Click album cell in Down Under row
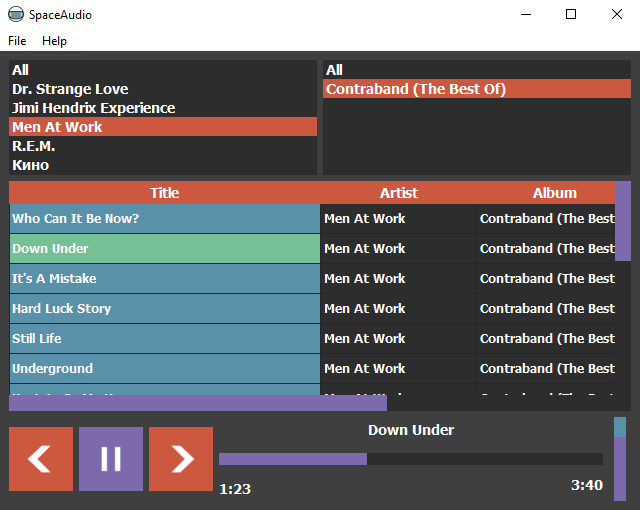This screenshot has width=640, height=510. 546,248
